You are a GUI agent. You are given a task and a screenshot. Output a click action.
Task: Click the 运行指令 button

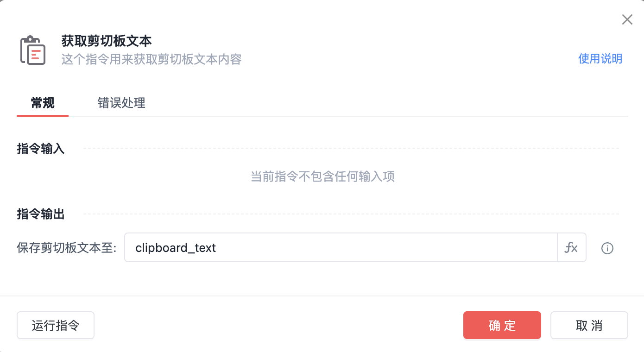(x=55, y=325)
